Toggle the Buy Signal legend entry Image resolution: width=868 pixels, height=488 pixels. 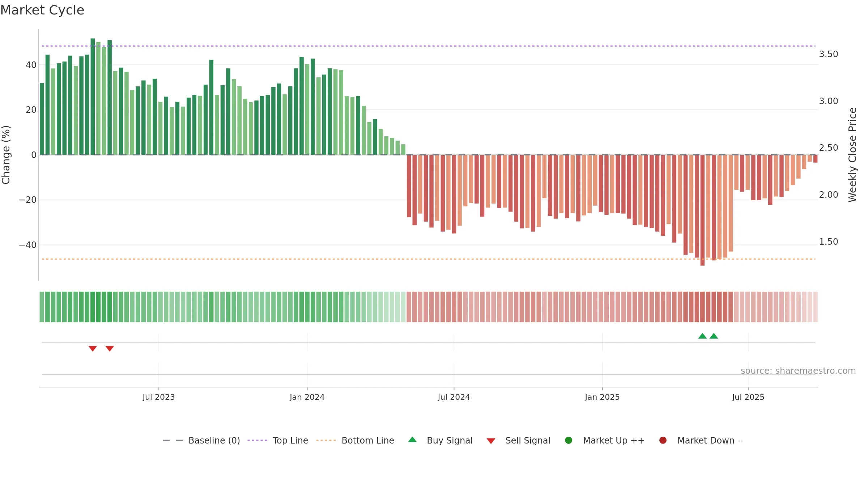click(440, 440)
